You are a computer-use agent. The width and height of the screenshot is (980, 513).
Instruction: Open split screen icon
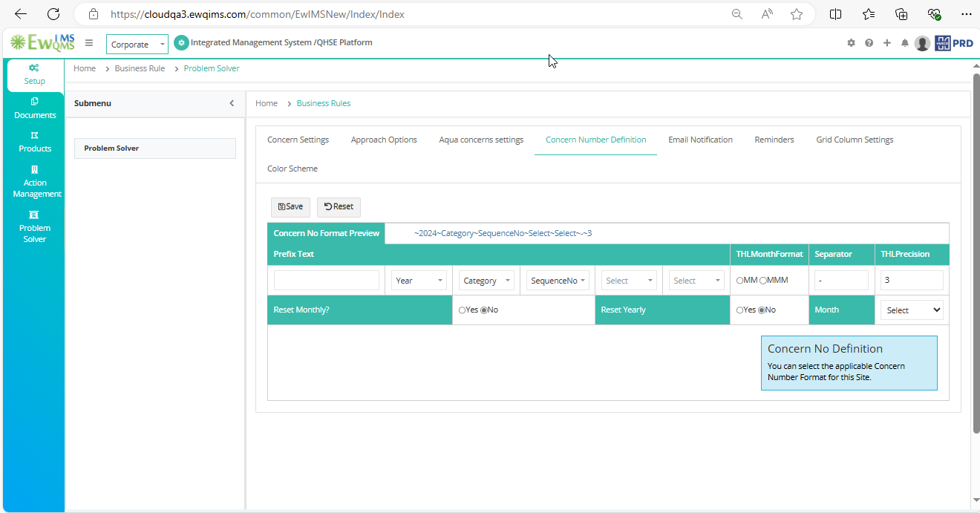835,14
